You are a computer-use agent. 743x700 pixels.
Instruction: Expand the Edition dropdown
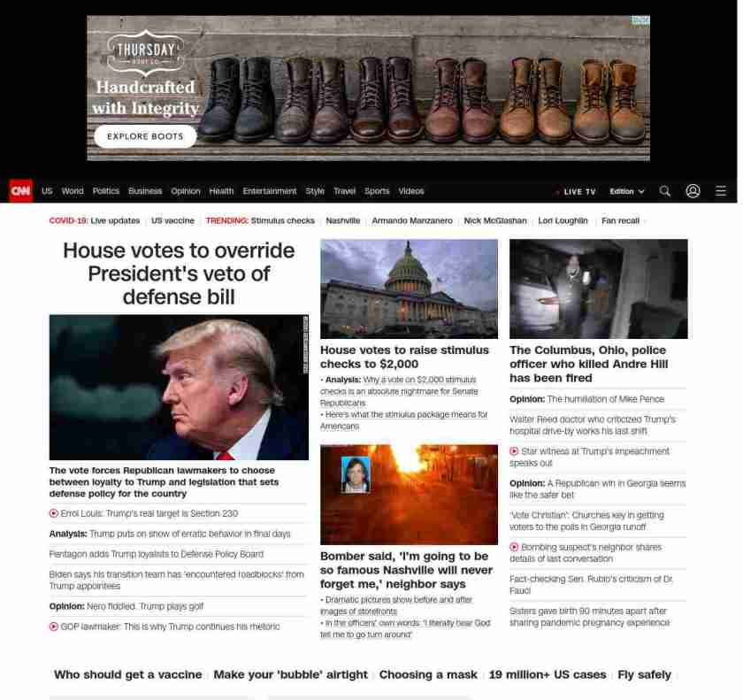pyautogui.click(x=627, y=191)
